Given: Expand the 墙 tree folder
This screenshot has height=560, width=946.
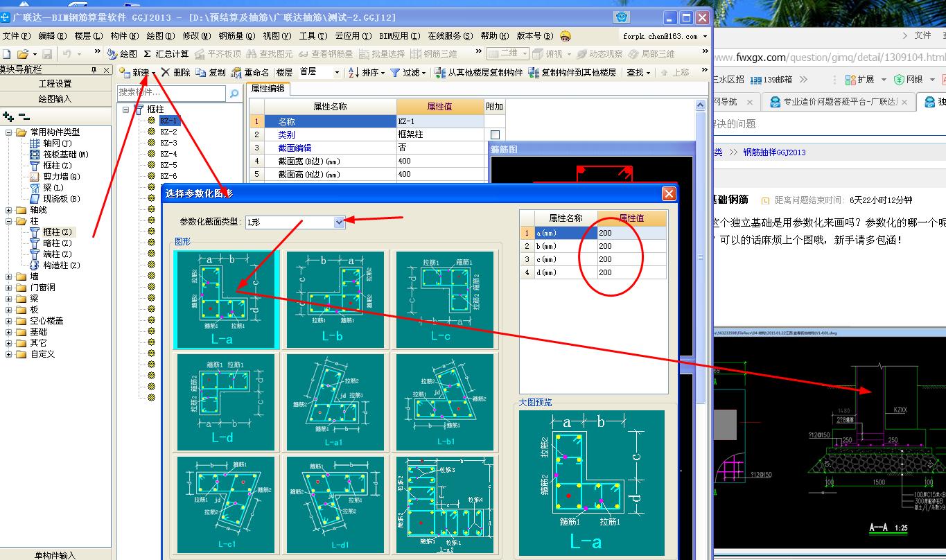Looking at the screenshot, I should [9, 277].
